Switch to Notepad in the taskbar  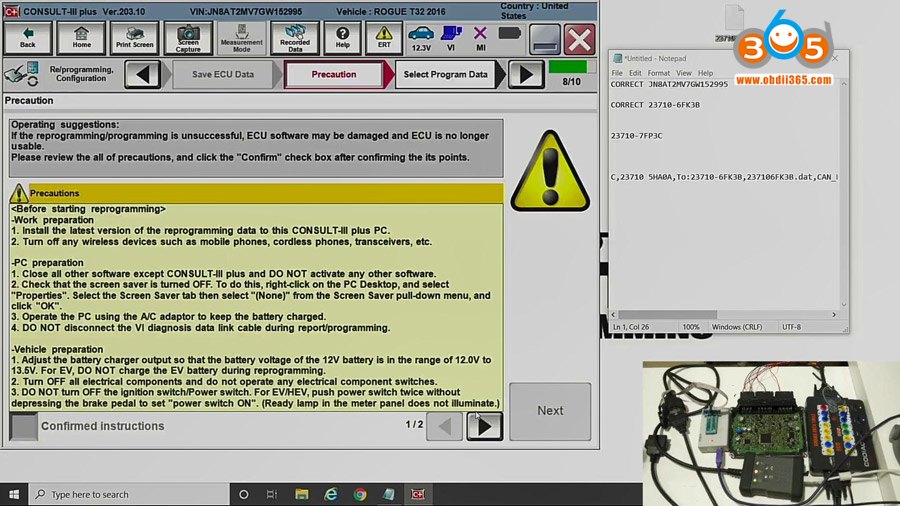pyautogui.click(x=389, y=494)
